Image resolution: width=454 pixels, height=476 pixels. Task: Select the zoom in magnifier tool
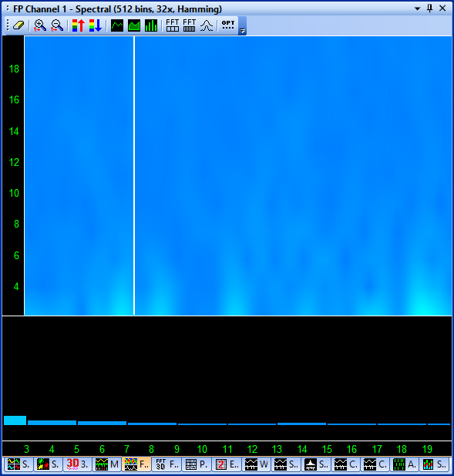point(40,25)
